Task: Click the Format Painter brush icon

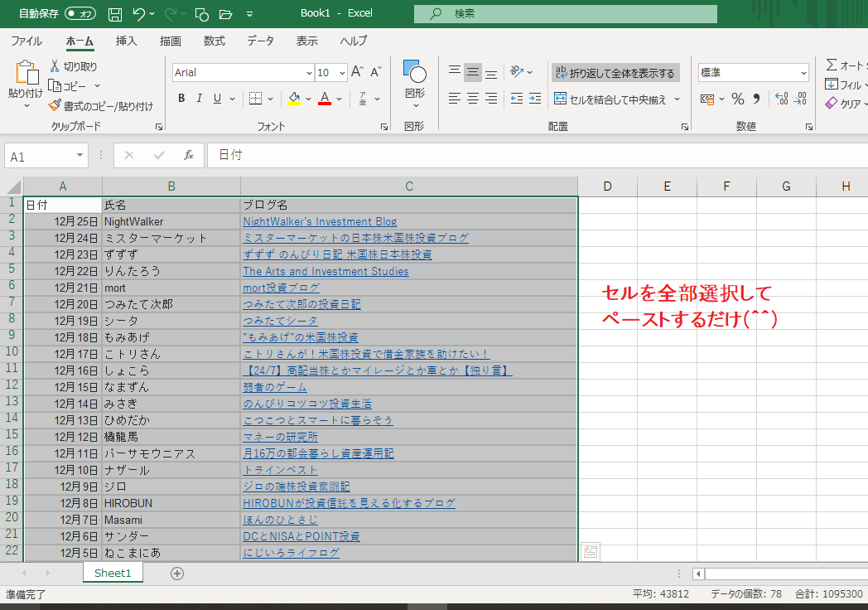Action: [x=55, y=105]
